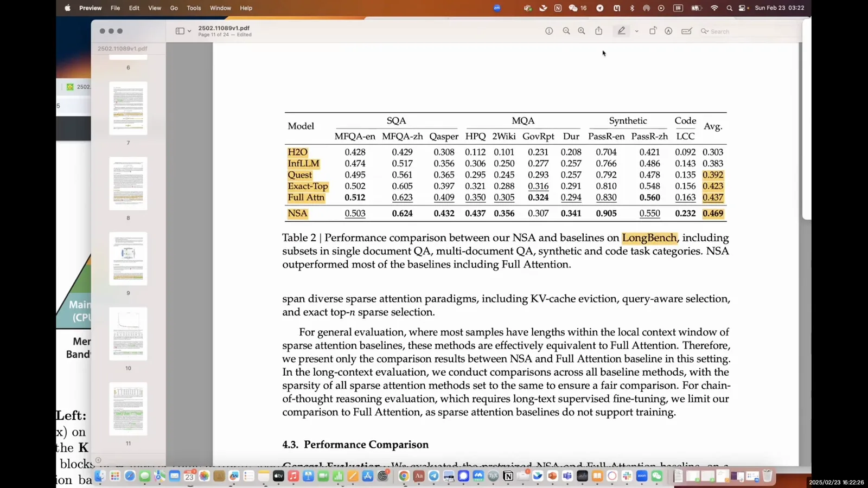The height and width of the screenshot is (488, 868).
Task: Open the document info inspector
Action: pos(549,31)
